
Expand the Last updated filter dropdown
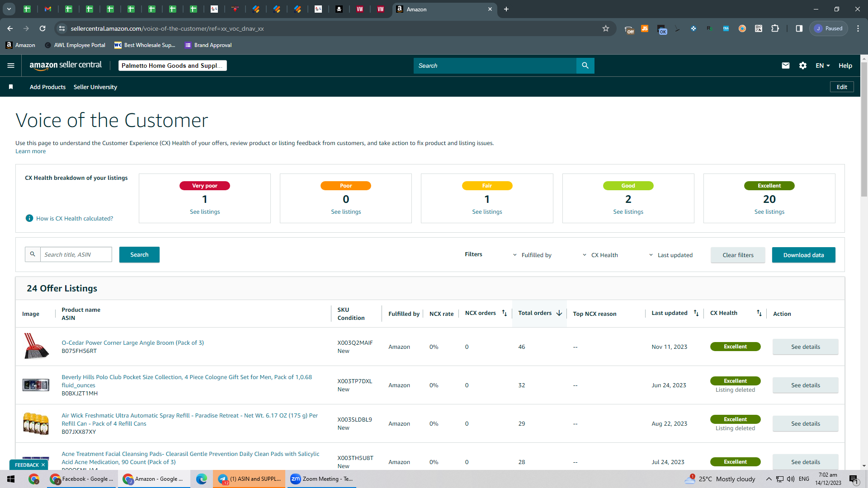[671, 255]
